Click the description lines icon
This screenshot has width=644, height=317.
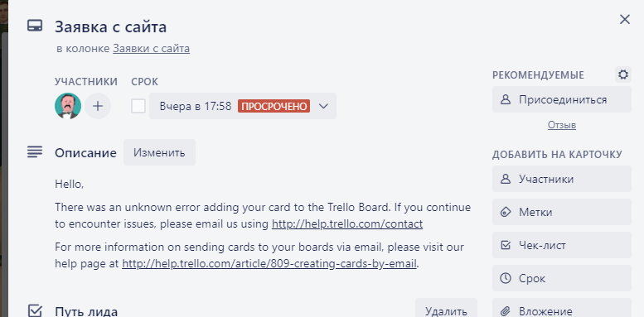pos(35,152)
